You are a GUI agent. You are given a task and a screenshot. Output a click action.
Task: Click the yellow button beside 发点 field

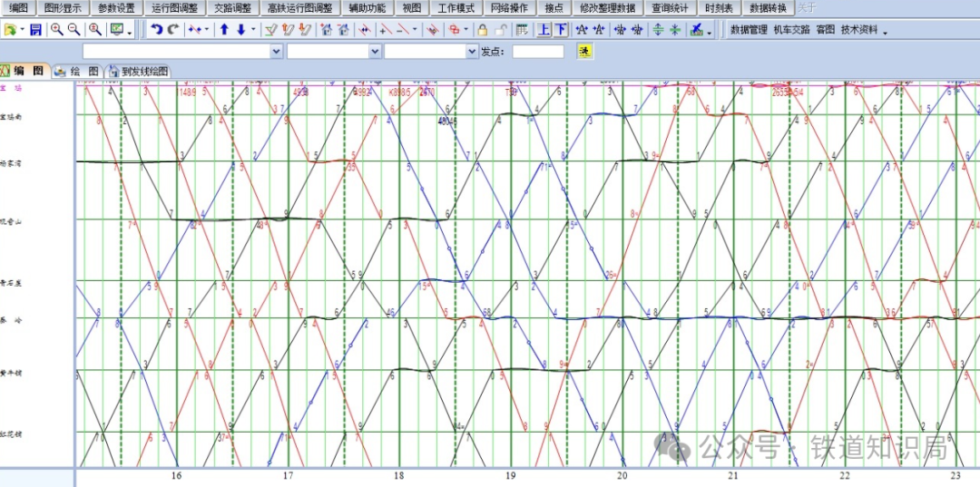[585, 51]
